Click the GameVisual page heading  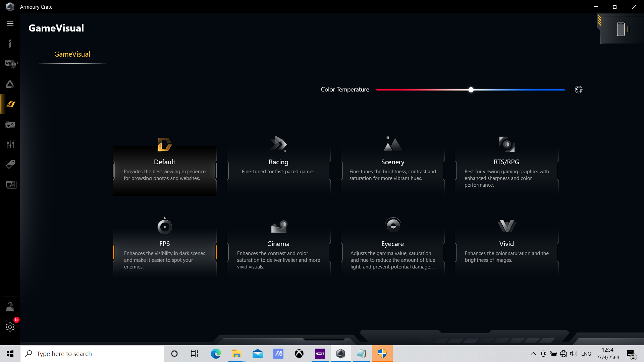(56, 28)
